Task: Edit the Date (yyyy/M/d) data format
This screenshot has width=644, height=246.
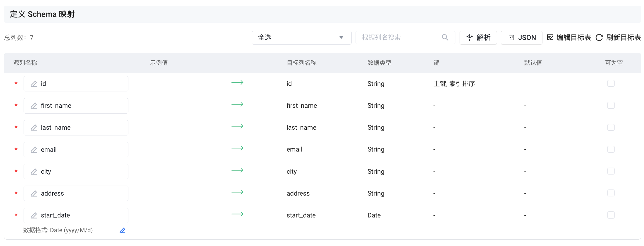Action: (x=122, y=230)
